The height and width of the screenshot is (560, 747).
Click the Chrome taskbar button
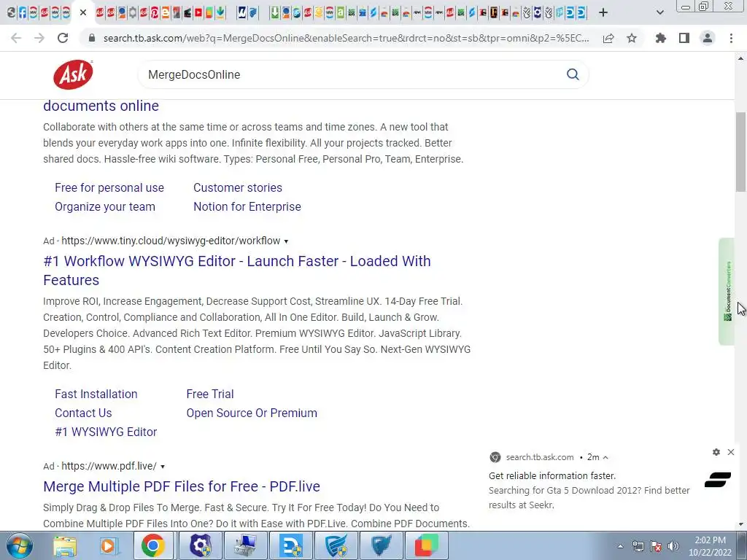click(x=152, y=545)
